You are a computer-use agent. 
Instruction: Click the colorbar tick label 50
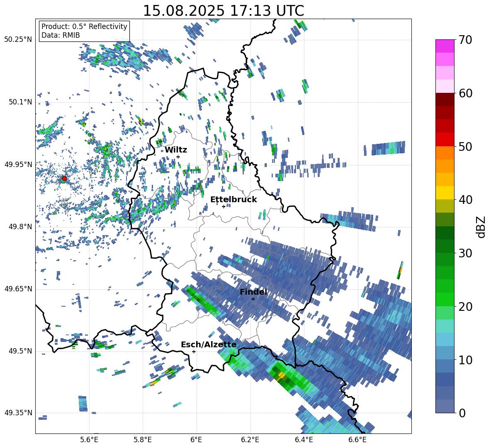tap(466, 147)
